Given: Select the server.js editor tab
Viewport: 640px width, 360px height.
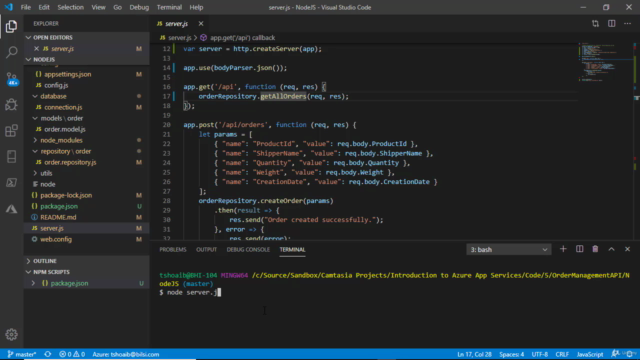Looking at the screenshot, I should click(x=177, y=24).
